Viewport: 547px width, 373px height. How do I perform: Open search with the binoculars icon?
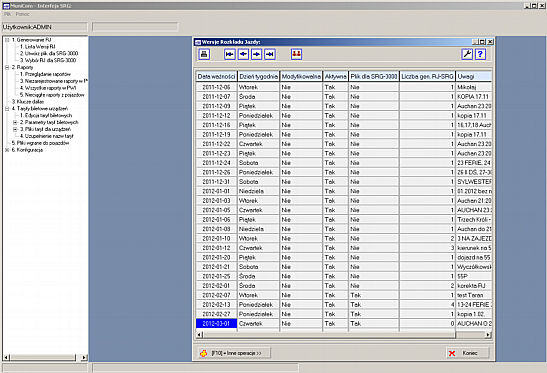point(296,54)
